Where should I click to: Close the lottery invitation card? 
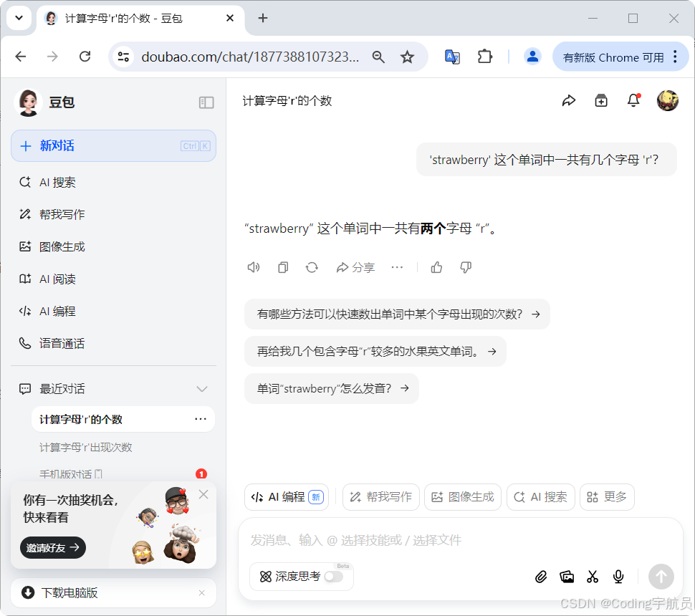(x=203, y=494)
